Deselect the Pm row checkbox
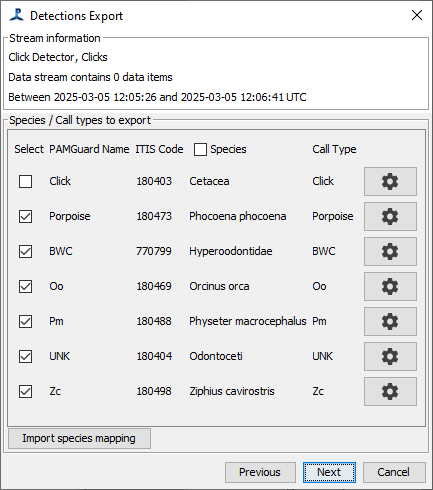Image resolution: width=433 pixels, height=490 pixels. [x=26, y=322]
